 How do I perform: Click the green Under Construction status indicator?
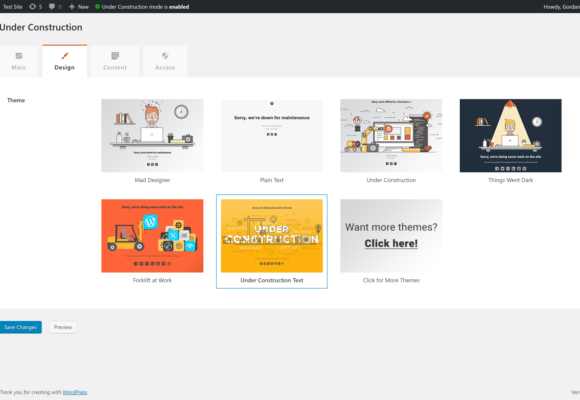pyautogui.click(x=97, y=7)
